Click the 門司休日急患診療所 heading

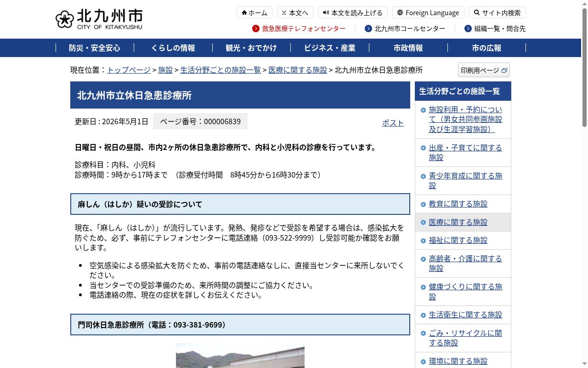click(240, 325)
